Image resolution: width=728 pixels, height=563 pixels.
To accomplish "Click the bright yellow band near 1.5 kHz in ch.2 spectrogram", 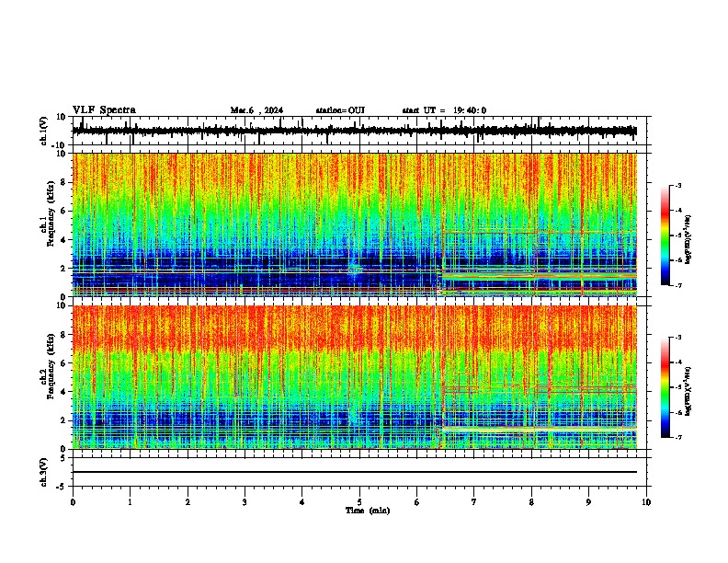I will click(x=540, y=431).
